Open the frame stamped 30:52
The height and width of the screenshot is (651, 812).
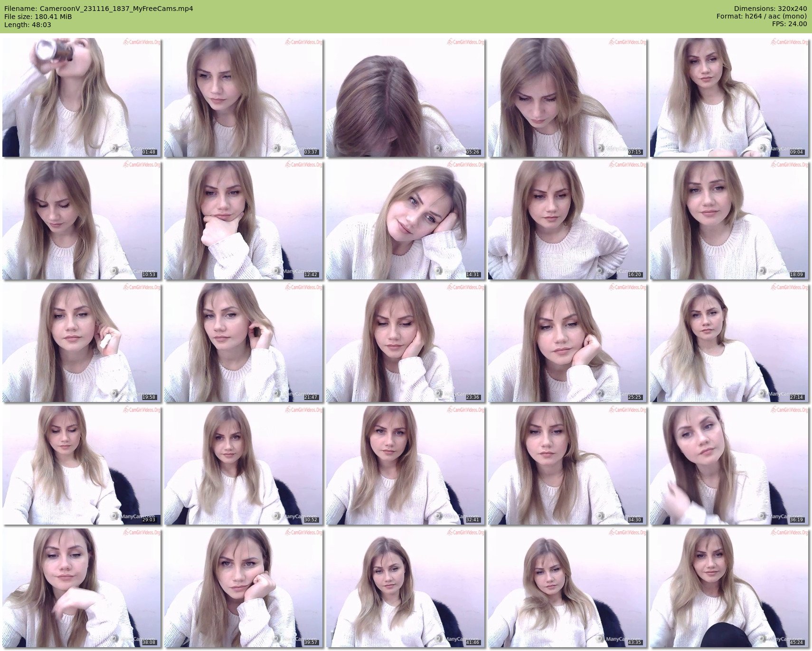[243, 465]
